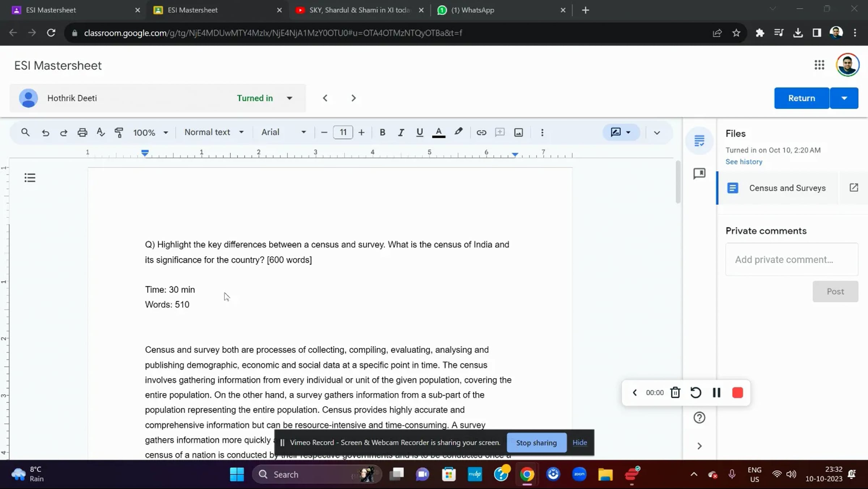Toggle underline formatting
868x489 pixels.
420,132
